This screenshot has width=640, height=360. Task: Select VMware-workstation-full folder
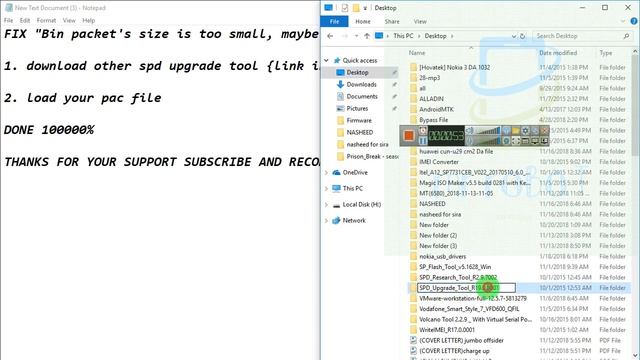[473, 299]
